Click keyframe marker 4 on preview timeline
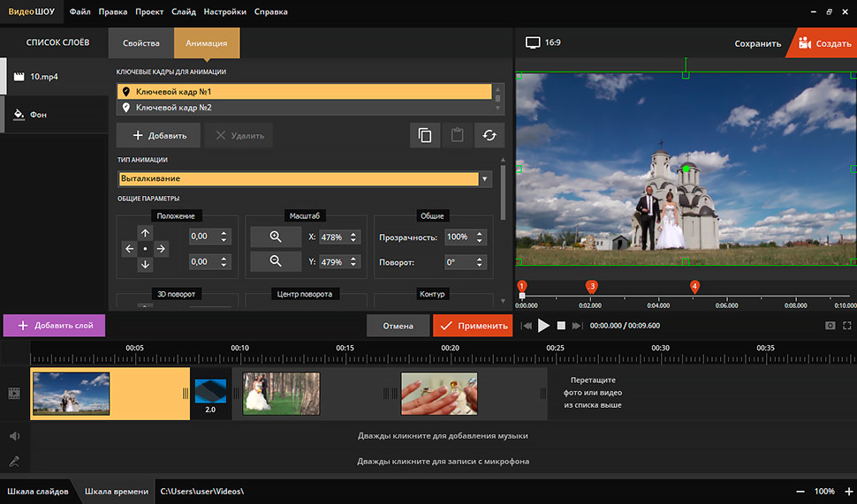 tap(694, 286)
